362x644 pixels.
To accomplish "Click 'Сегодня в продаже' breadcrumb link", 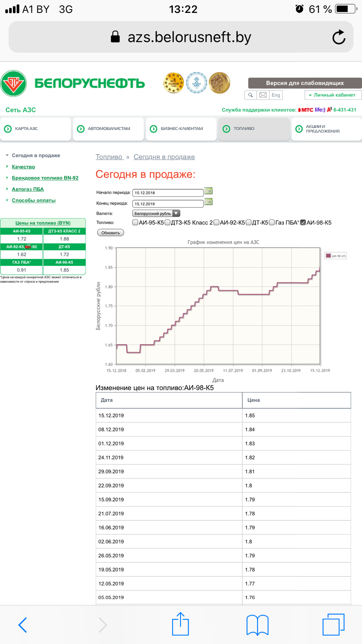I will pyautogui.click(x=164, y=157).
